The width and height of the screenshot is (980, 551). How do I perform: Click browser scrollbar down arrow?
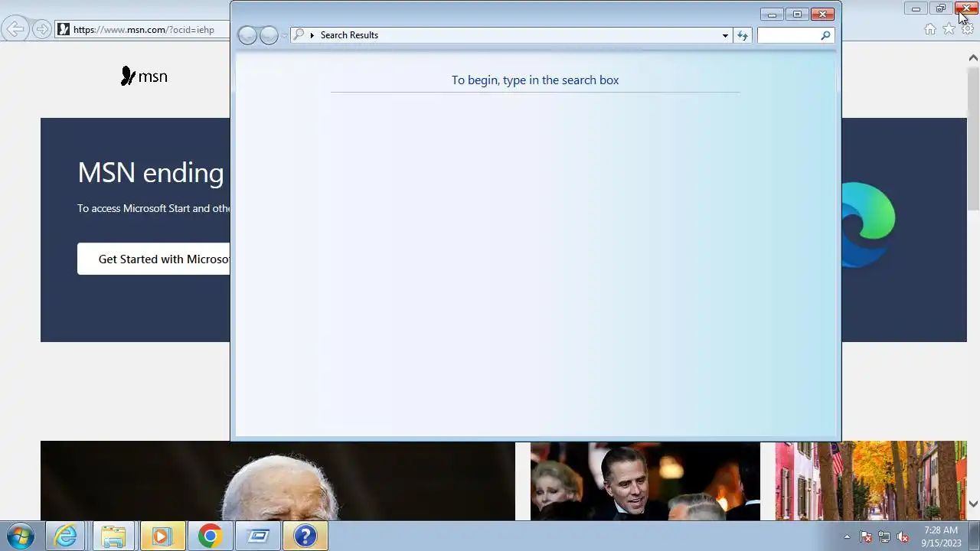point(973,504)
